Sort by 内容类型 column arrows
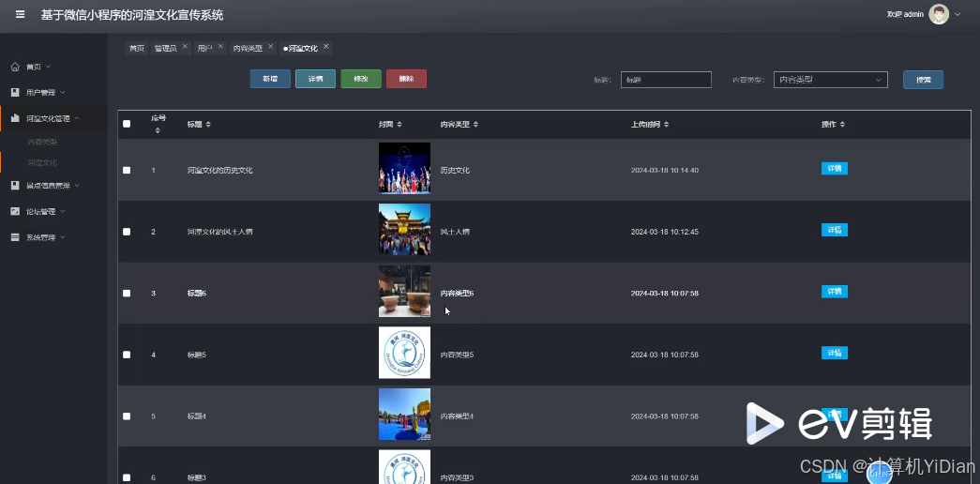The height and width of the screenshot is (484, 980). point(475,125)
